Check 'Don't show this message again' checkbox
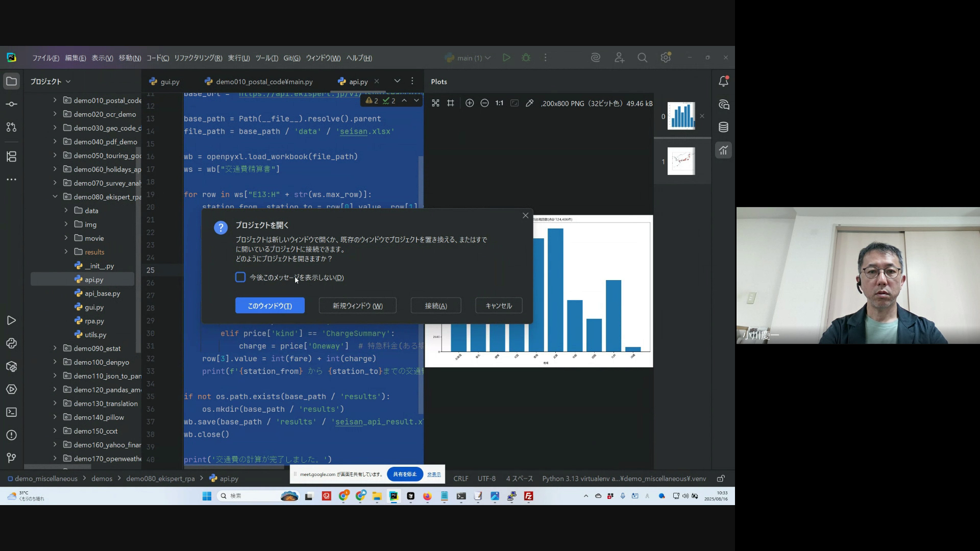The image size is (980, 551). coord(240,278)
